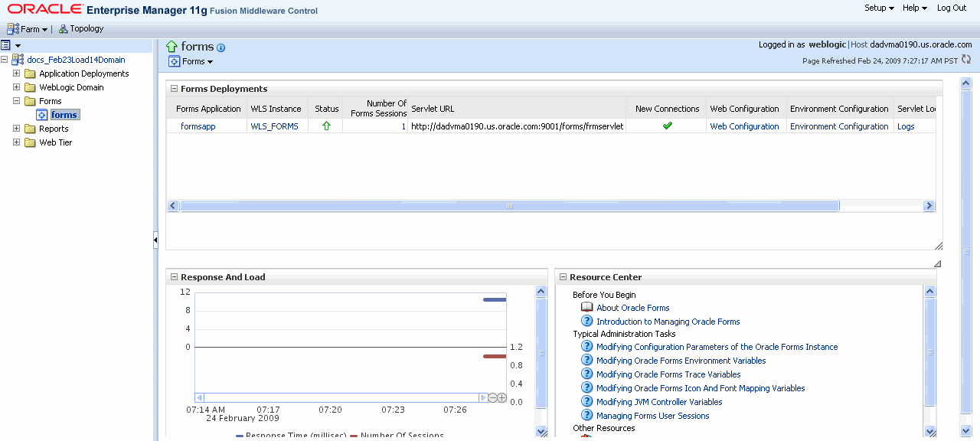Click the Web Tier folder icon
980x441 pixels.
(31, 143)
